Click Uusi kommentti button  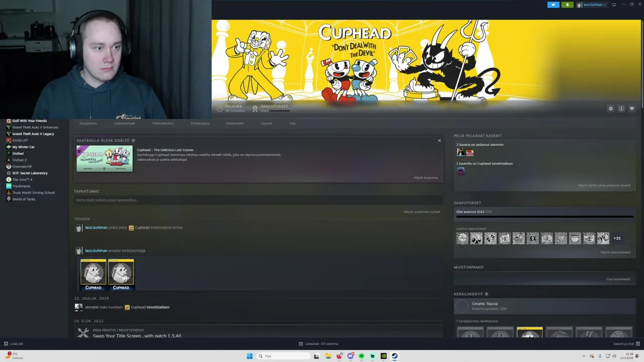click(x=618, y=279)
